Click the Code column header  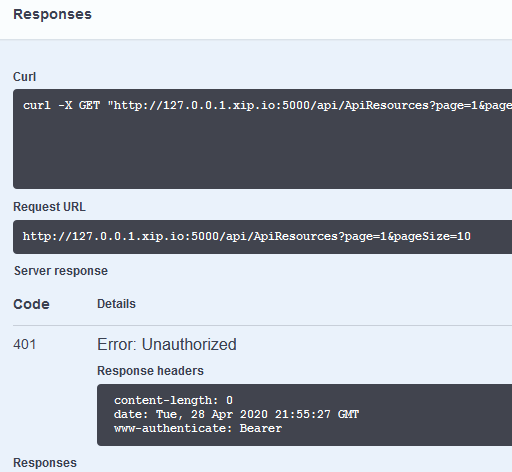coord(31,304)
